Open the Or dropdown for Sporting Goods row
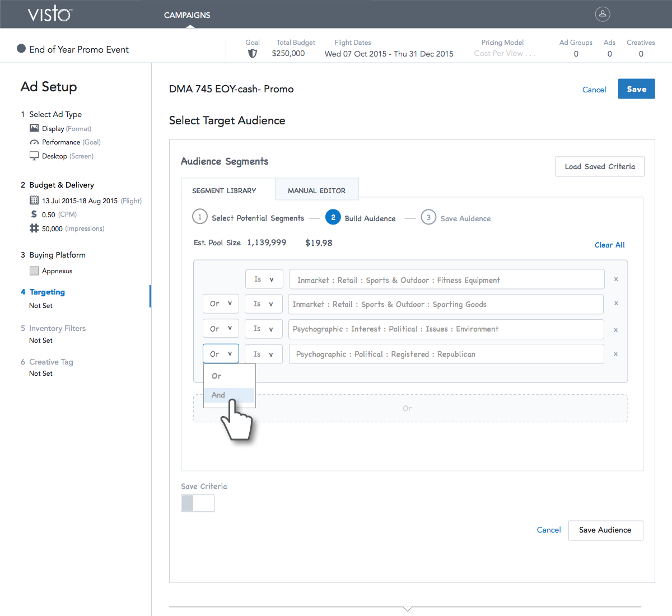This screenshot has width=672, height=616. point(221,304)
